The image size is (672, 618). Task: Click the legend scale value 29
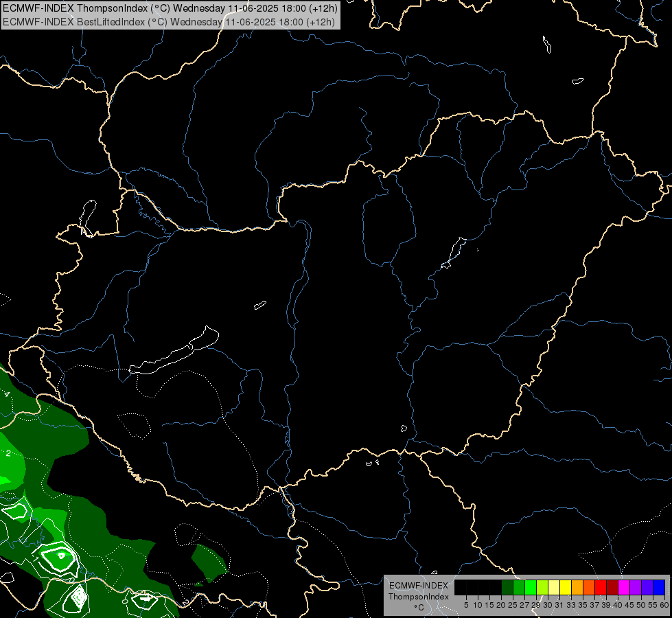pos(536,605)
